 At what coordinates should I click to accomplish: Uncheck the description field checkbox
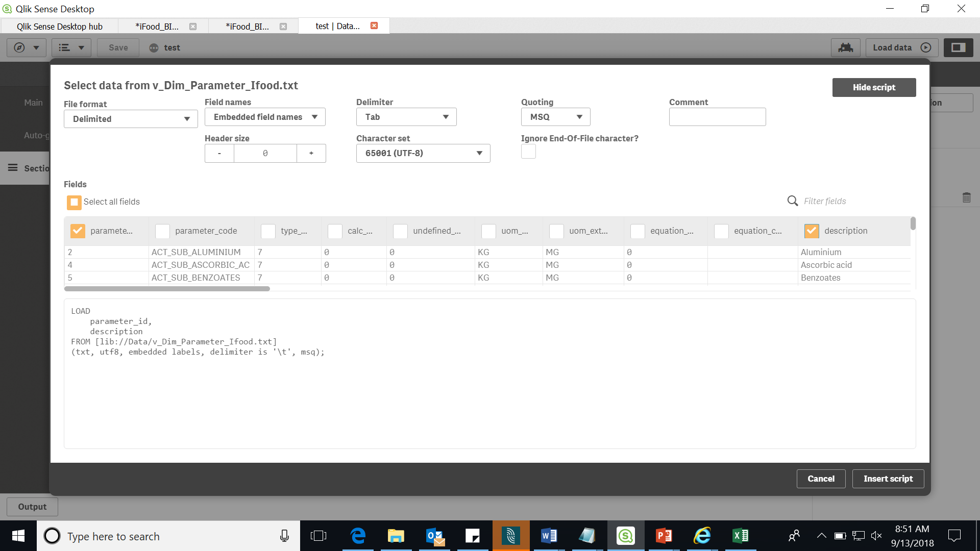click(812, 231)
